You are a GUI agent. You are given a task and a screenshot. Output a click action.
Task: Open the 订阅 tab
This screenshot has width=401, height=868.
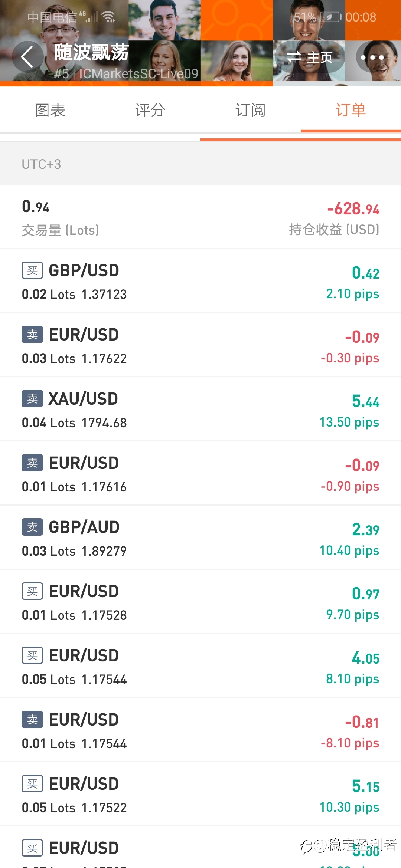coord(251,111)
